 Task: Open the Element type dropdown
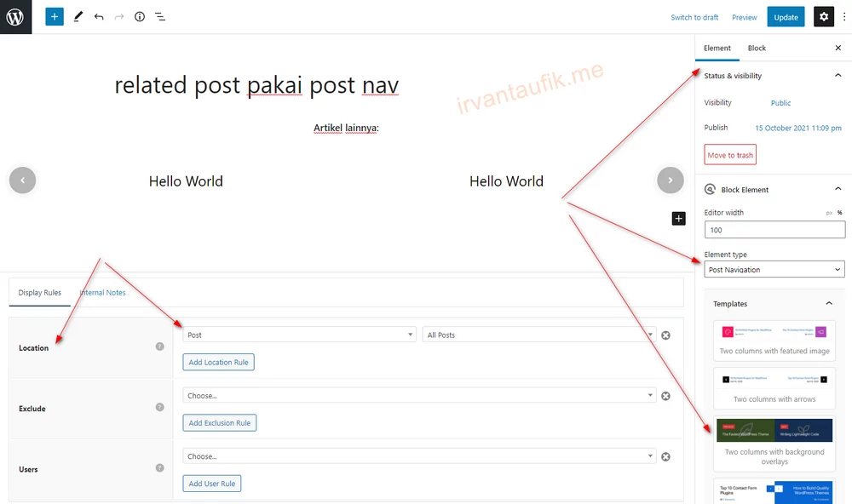[774, 269]
